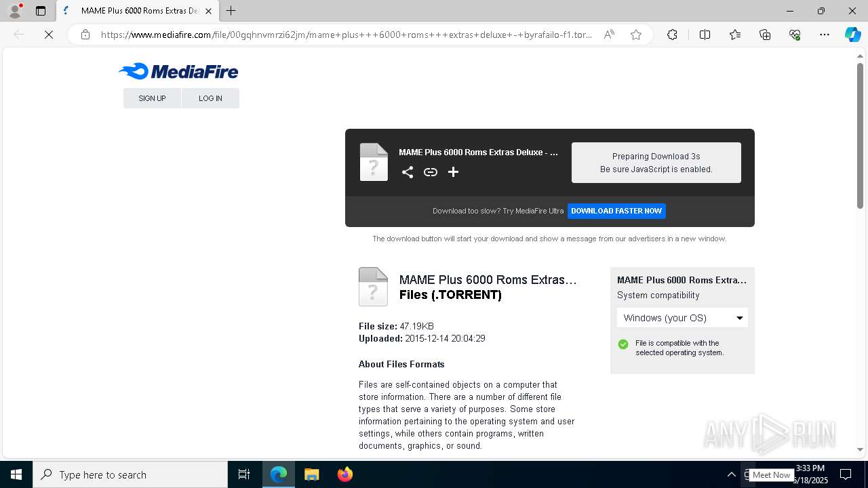Click the file icon in dark download box
This screenshot has height=488, width=868.
tap(374, 162)
